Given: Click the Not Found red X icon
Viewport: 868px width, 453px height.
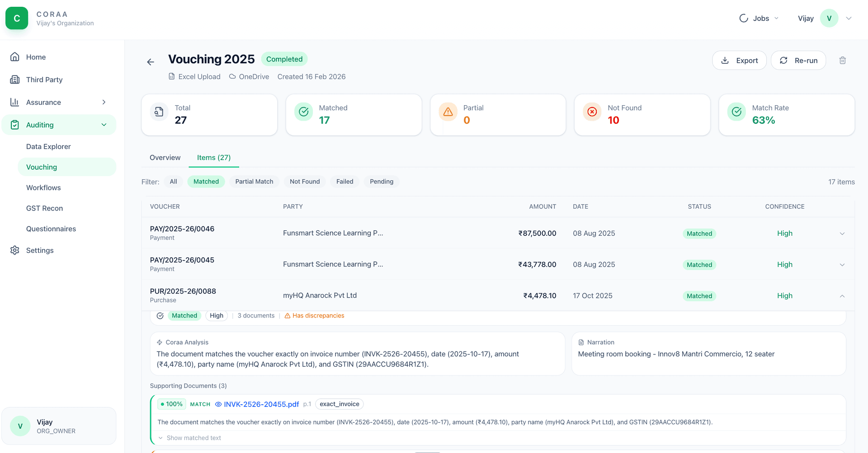Looking at the screenshot, I should [592, 112].
